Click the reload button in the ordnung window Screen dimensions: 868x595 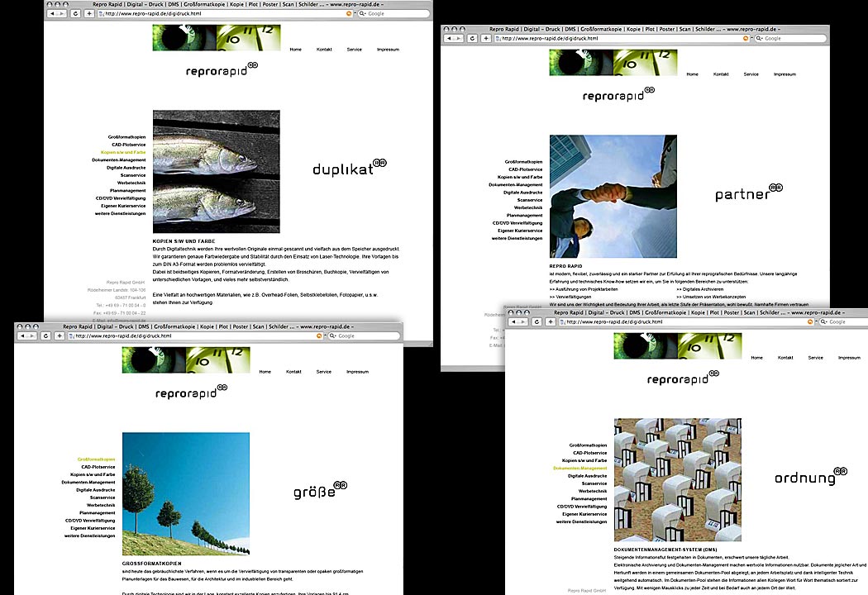pos(537,322)
